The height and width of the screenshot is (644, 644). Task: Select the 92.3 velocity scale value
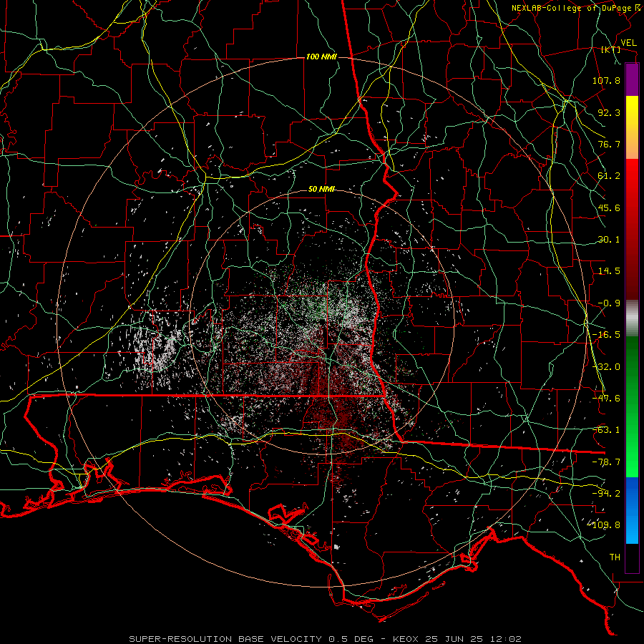[x=609, y=112]
